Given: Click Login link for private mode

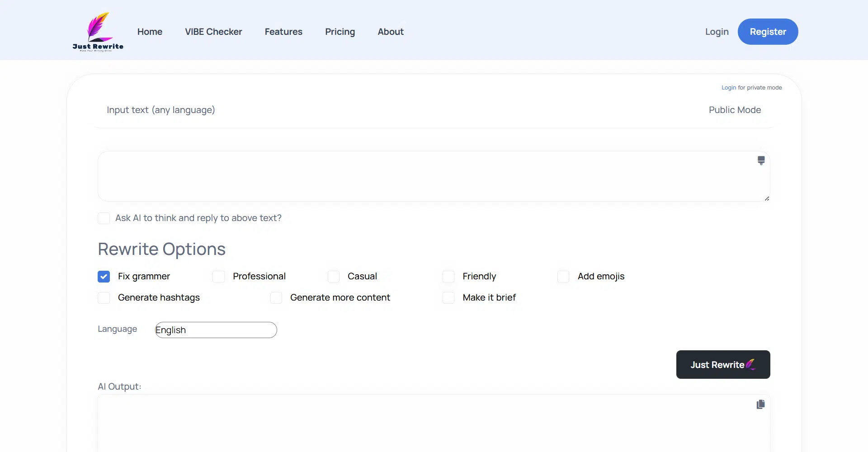Looking at the screenshot, I should point(728,88).
